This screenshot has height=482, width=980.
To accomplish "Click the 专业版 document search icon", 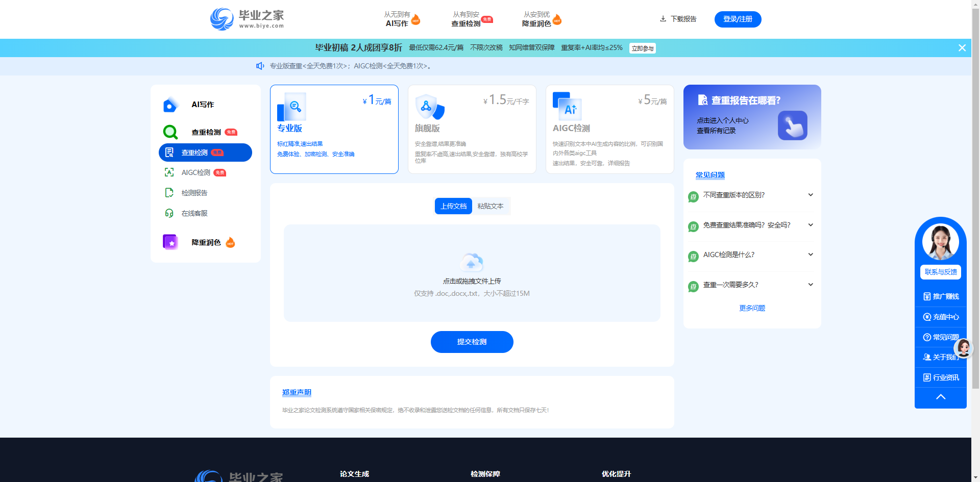I will click(291, 107).
